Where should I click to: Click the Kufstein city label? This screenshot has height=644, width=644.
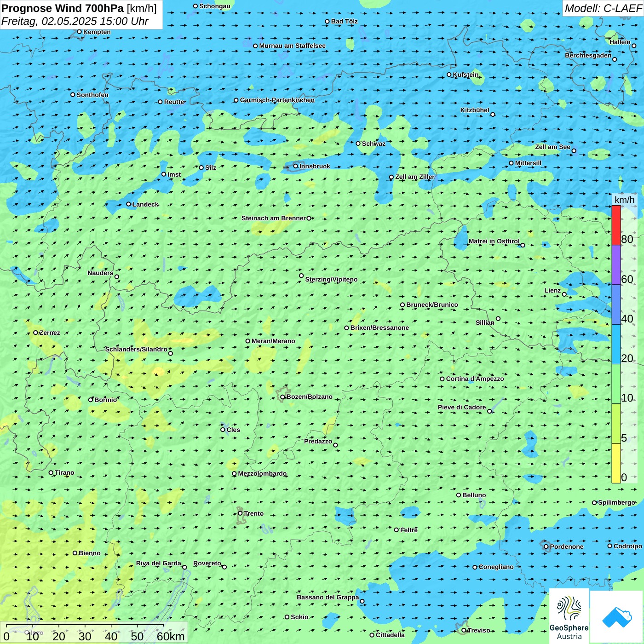466,75
